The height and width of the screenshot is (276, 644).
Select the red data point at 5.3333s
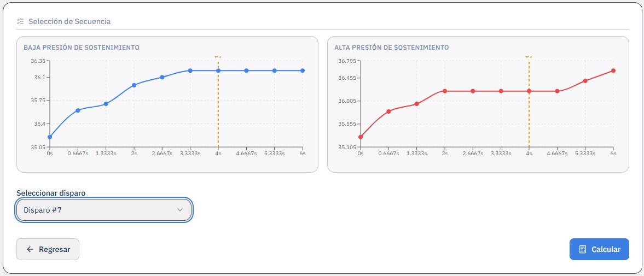coord(585,81)
